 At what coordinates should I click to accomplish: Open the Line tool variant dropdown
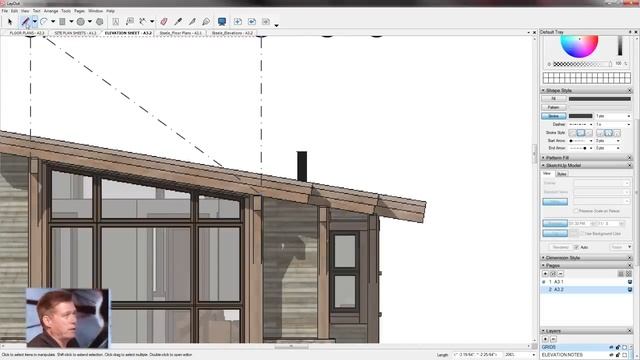(x=35, y=22)
